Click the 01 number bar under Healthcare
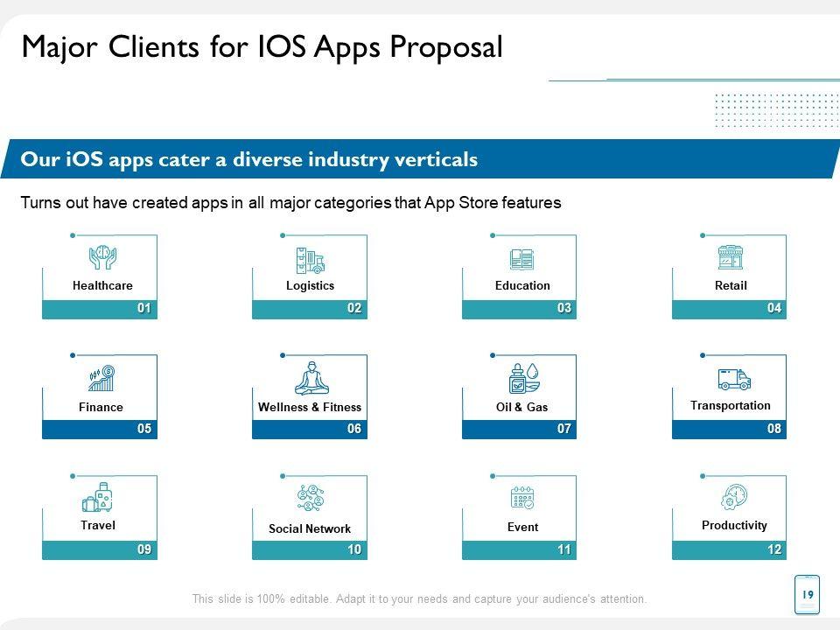Viewport: 840px width, 630px height. point(100,309)
